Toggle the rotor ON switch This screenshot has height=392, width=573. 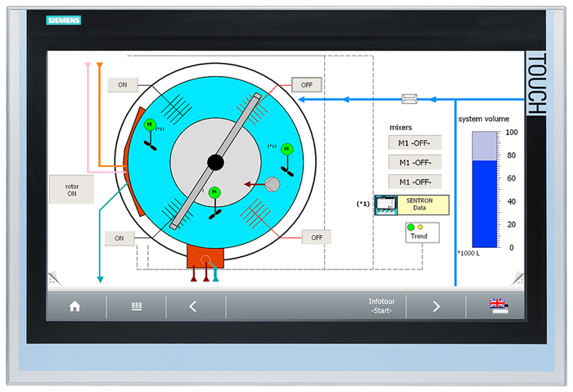(71, 189)
